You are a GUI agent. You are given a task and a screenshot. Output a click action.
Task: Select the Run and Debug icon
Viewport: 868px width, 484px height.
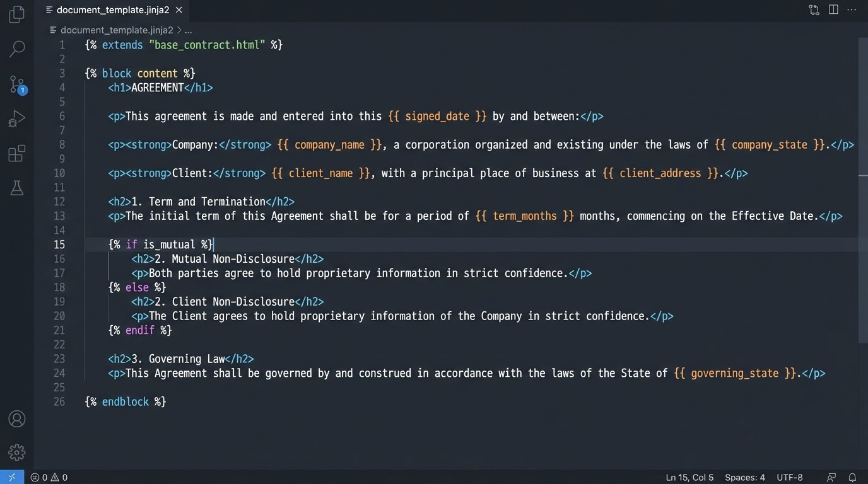16,118
